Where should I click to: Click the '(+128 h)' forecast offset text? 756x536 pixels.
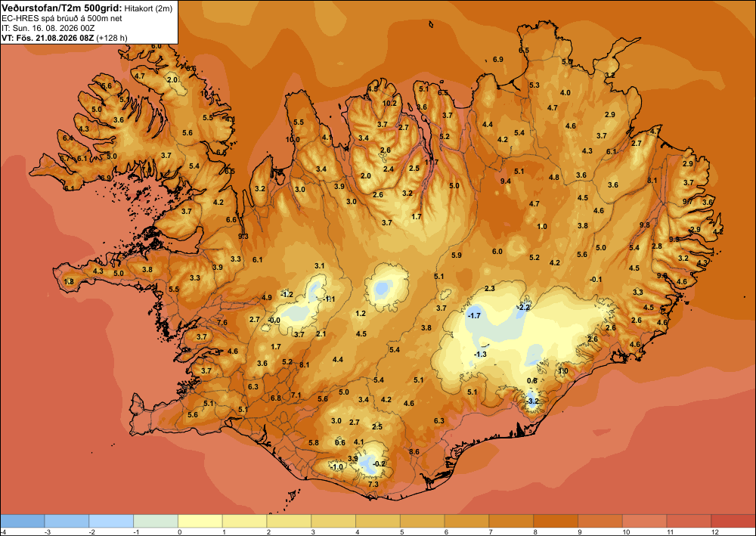click(x=112, y=38)
